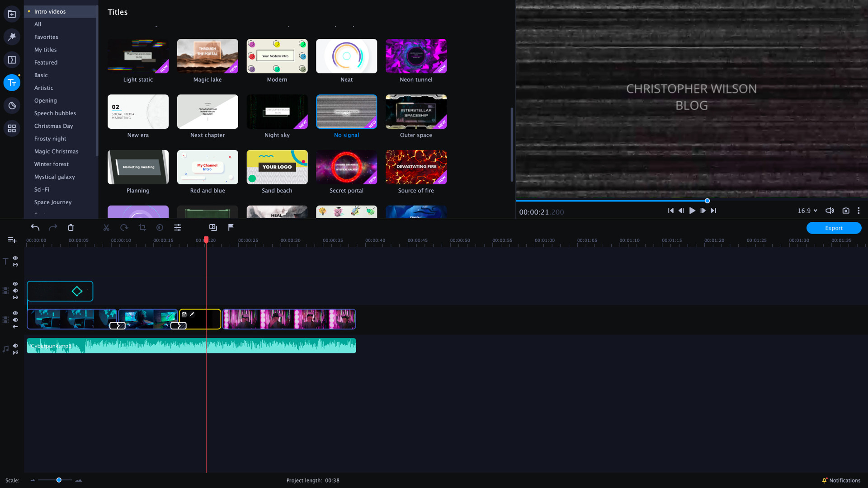
Task: Select the Sci-Fi titles category
Action: [x=41, y=189]
